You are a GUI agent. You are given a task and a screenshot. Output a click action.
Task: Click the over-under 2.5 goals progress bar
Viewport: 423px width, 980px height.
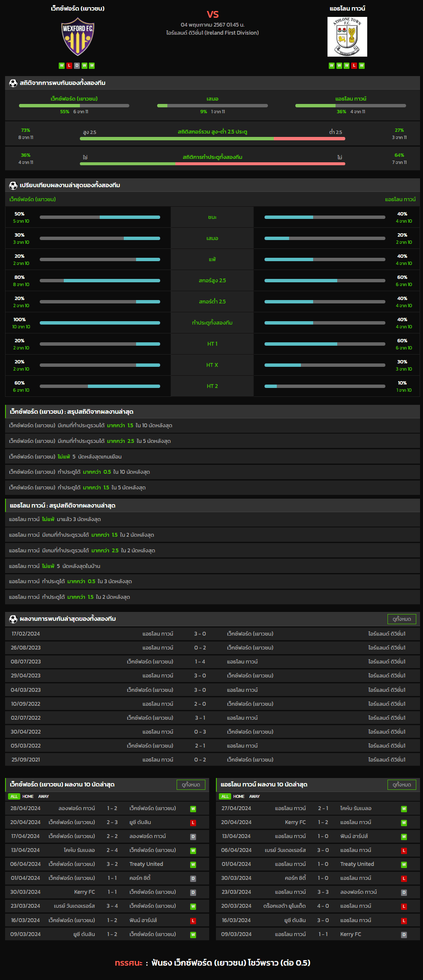(x=213, y=139)
